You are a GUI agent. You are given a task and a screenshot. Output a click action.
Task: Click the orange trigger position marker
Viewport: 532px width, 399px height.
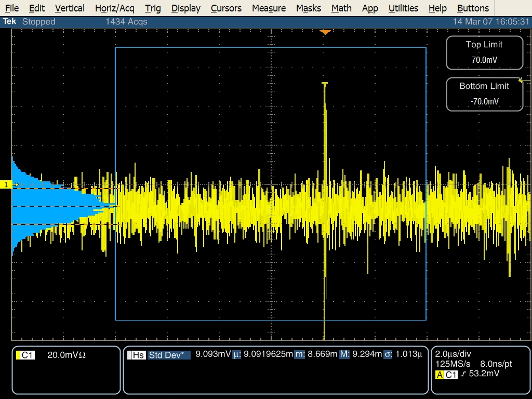click(x=325, y=32)
